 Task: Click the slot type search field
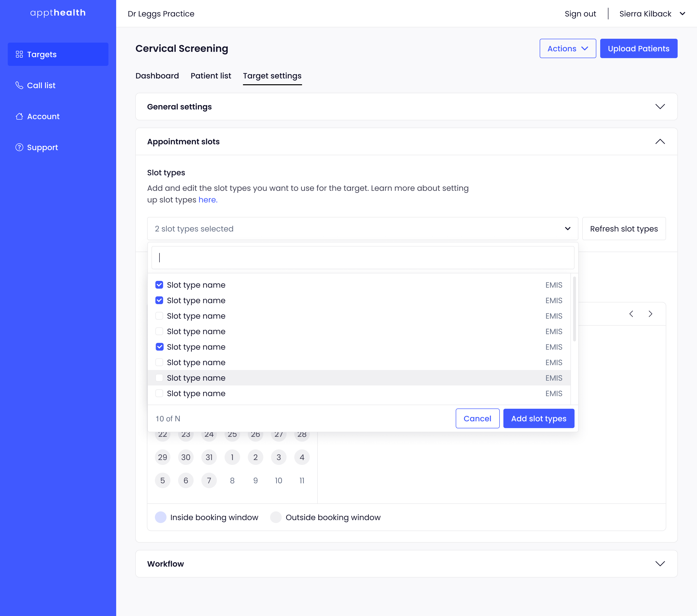[363, 258]
